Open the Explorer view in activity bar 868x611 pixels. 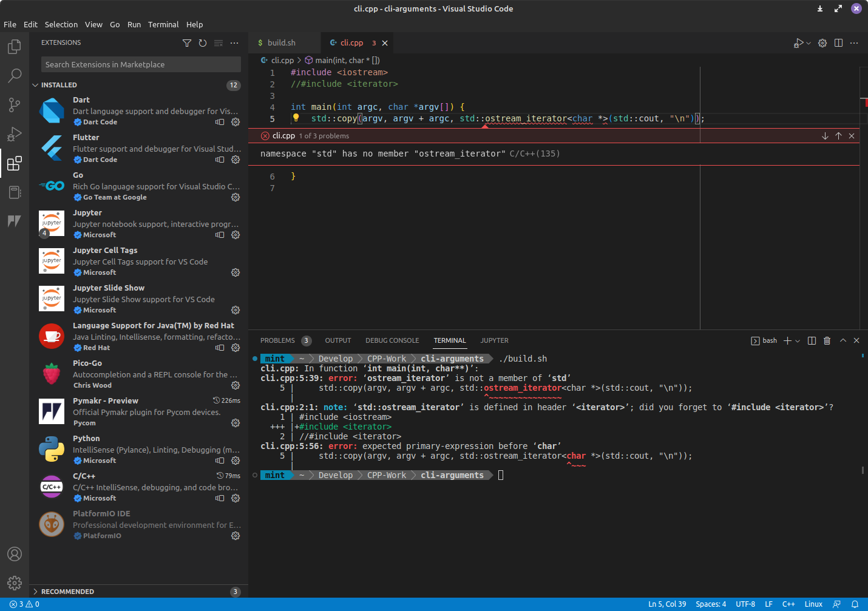click(x=15, y=47)
